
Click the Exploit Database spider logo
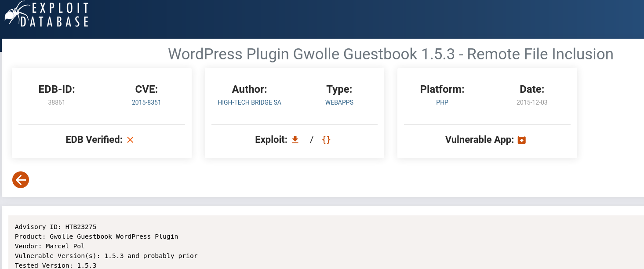pyautogui.click(x=46, y=14)
